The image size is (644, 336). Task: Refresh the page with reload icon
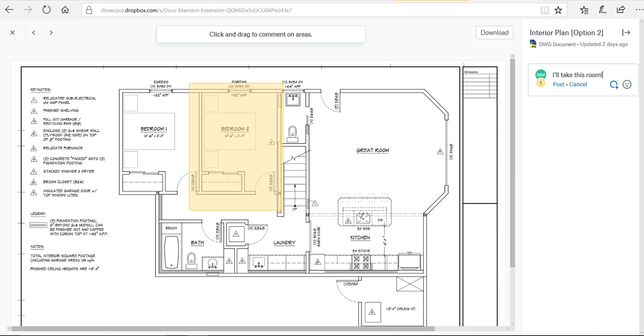[47, 10]
